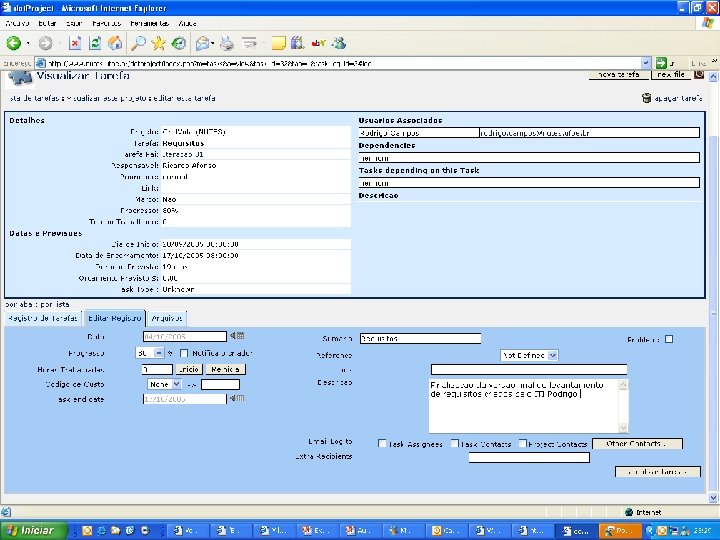Follow the apagar tarefa link

(678, 98)
